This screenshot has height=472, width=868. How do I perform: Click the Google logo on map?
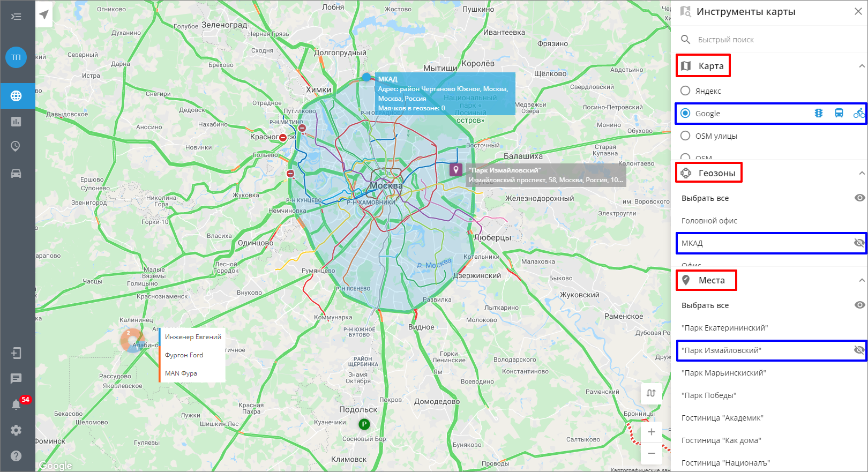click(55, 466)
